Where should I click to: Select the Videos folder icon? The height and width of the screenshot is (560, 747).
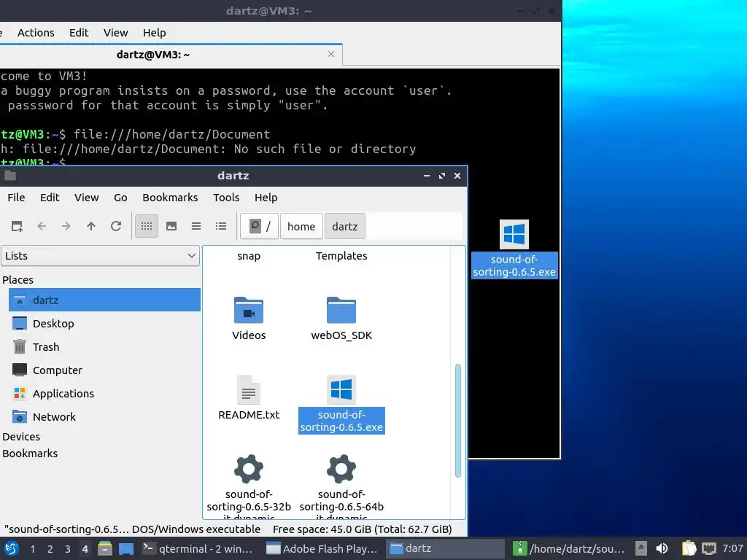click(249, 310)
